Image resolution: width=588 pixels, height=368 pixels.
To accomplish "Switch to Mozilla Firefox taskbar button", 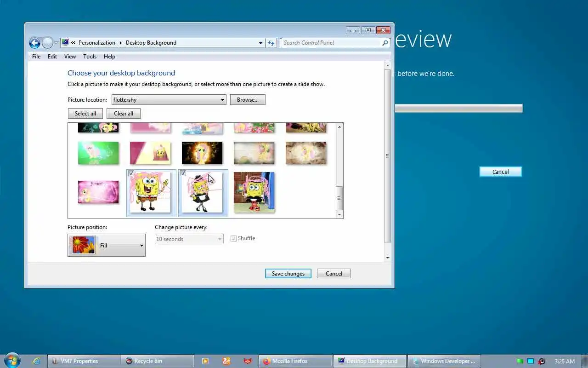I will tap(295, 361).
